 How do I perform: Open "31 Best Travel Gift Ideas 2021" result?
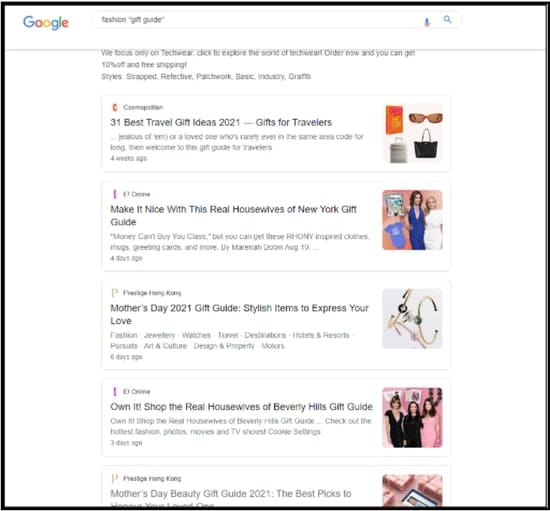pyautogui.click(x=221, y=122)
